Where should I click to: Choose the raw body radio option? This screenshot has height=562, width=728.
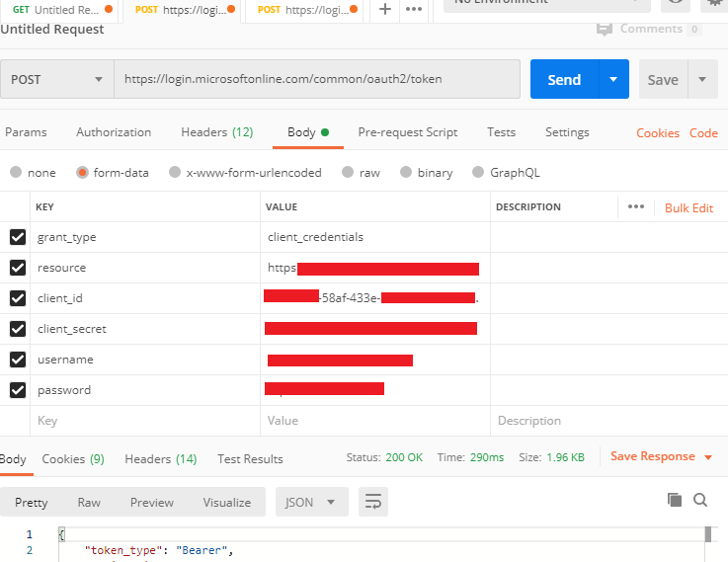click(347, 172)
